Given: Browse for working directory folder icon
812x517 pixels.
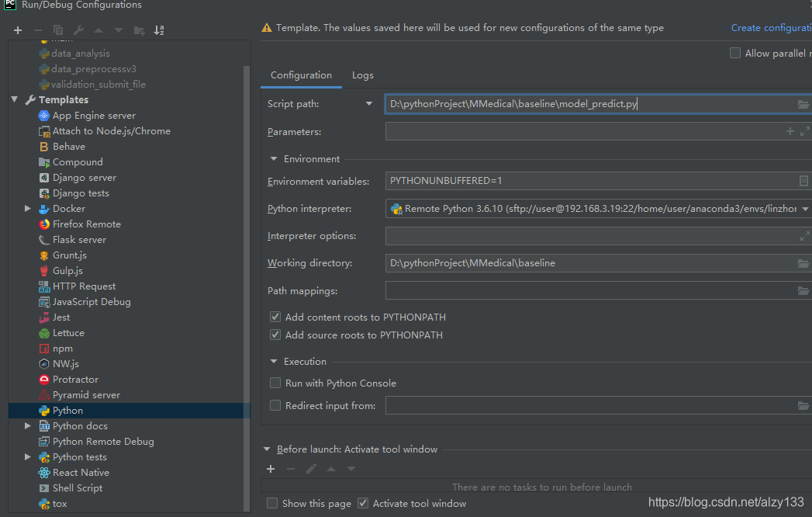Looking at the screenshot, I should (x=803, y=263).
